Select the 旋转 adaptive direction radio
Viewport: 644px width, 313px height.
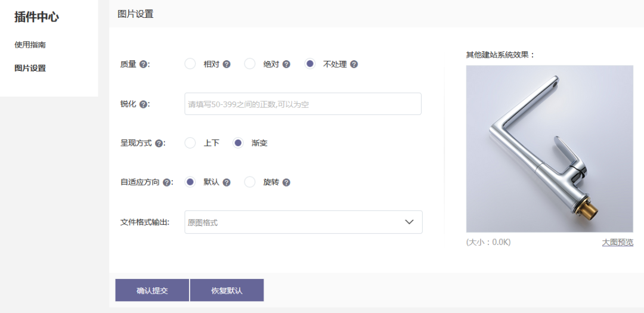coord(250,182)
